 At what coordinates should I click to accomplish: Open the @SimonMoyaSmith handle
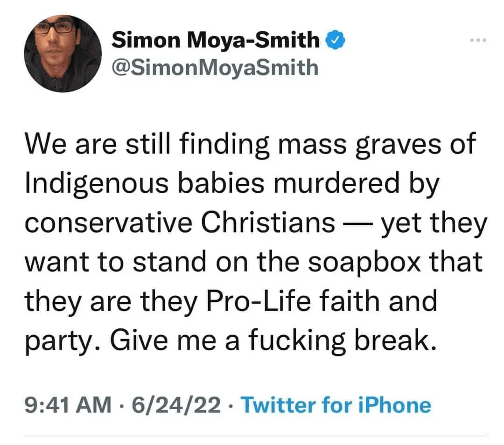[x=215, y=68]
